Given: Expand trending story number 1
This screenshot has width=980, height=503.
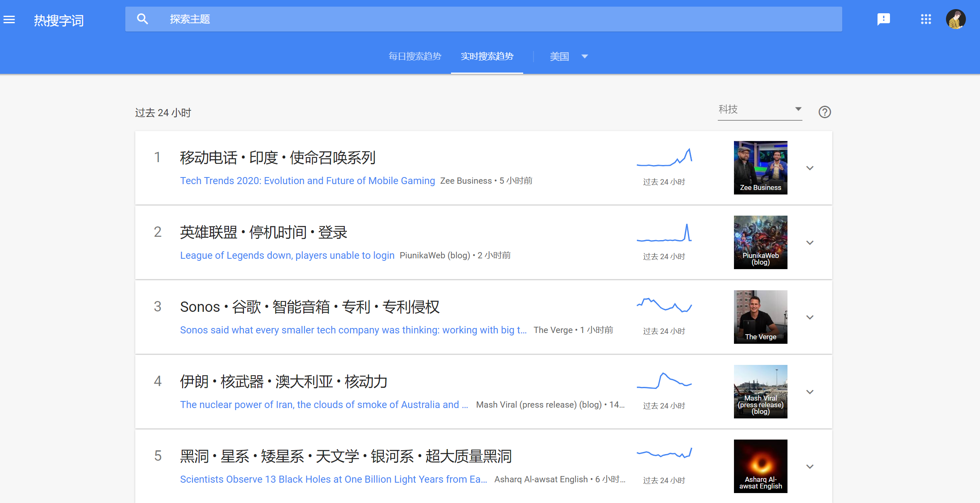Looking at the screenshot, I should click(x=809, y=168).
